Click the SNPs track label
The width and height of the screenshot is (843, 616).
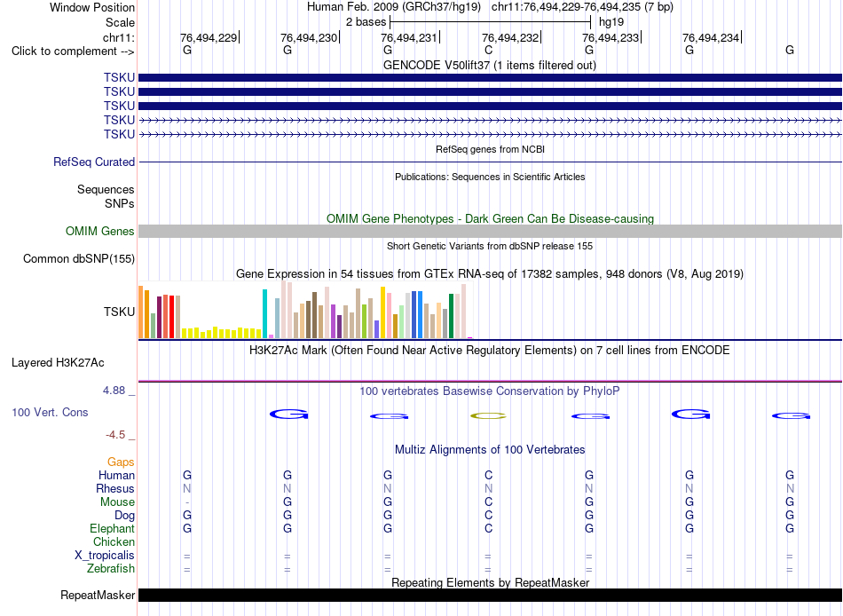[x=120, y=203]
